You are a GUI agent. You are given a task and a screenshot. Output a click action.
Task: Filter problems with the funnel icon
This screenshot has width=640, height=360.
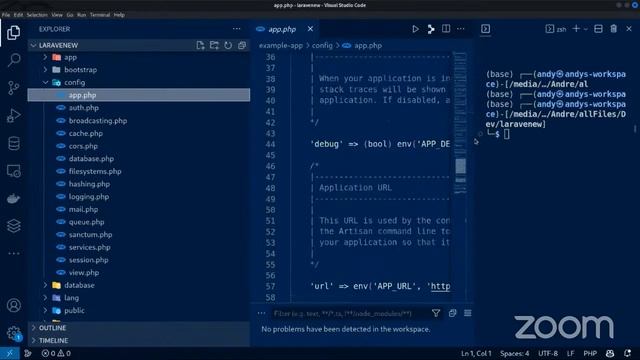coord(436,313)
